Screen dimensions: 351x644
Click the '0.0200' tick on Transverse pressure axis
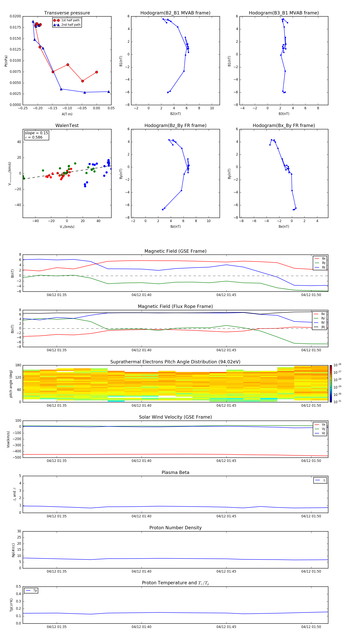(15, 17)
